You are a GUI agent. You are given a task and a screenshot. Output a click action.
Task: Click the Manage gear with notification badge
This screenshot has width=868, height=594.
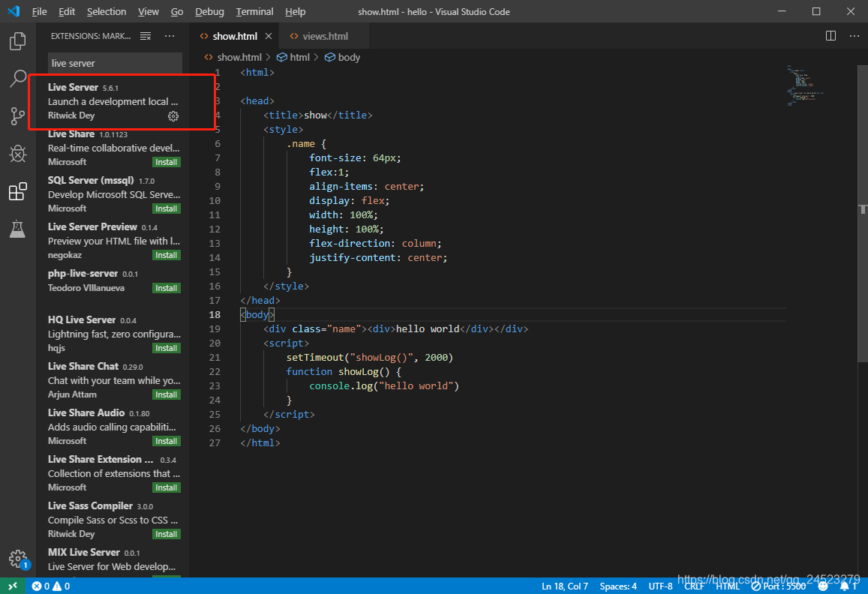[x=17, y=559]
